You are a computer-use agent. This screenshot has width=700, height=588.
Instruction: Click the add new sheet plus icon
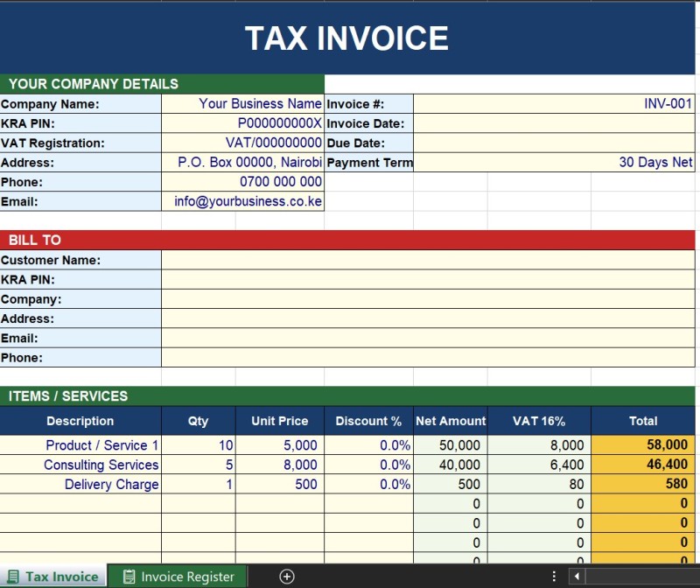click(x=287, y=577)
